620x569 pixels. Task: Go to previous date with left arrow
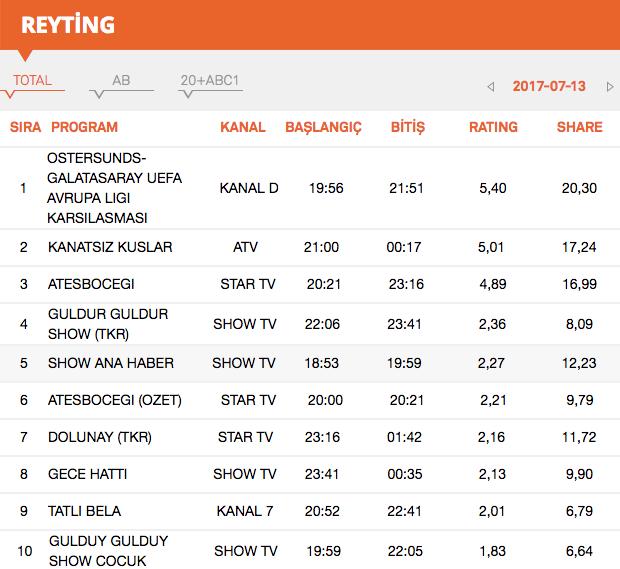(491, 87)
